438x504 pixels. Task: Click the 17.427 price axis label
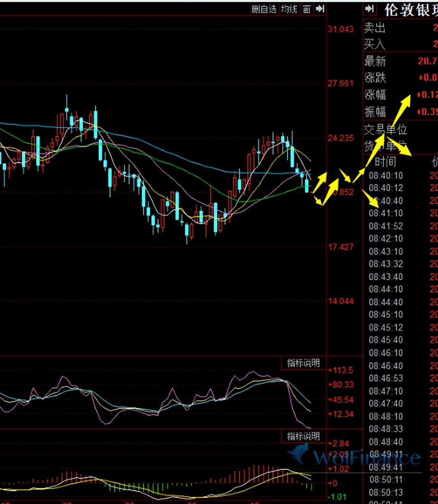(340, 247)
